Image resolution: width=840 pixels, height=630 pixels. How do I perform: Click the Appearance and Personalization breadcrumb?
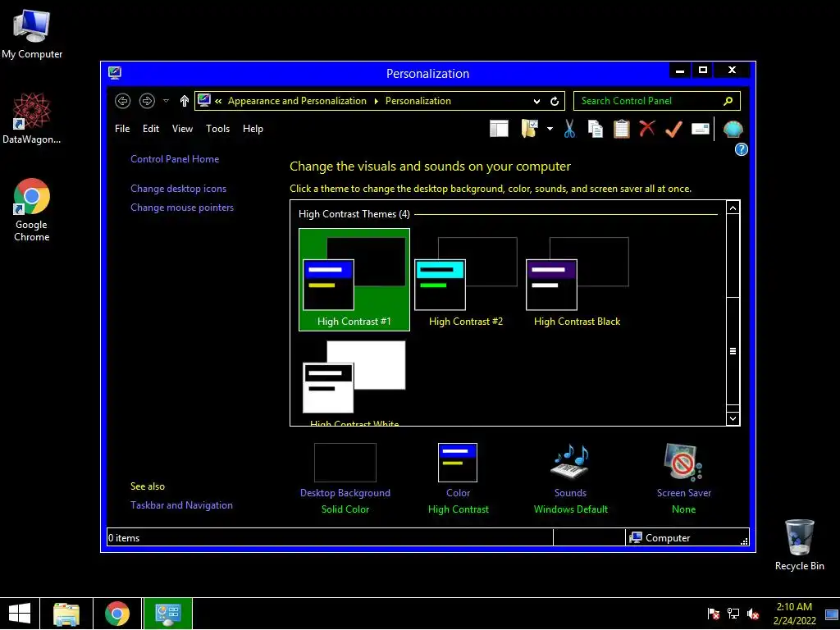click(x=297, y=101)
